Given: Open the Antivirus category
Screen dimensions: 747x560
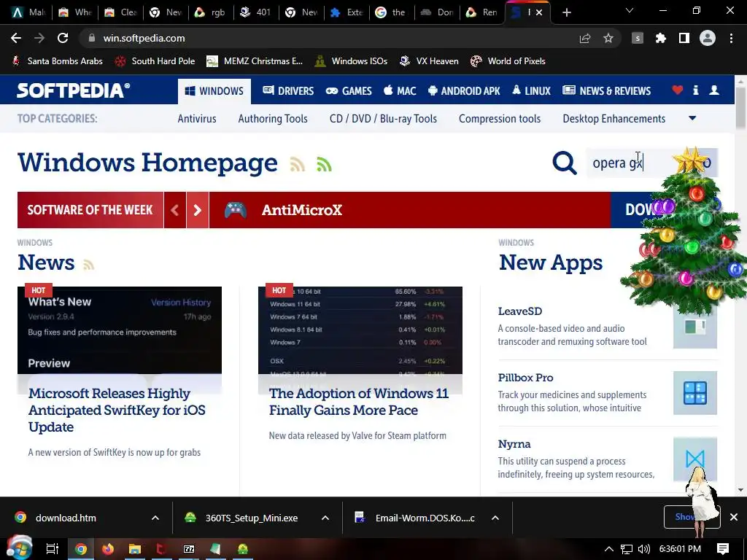Looking at the screenshot, I should pyautogui.click(x=197, y=119).
